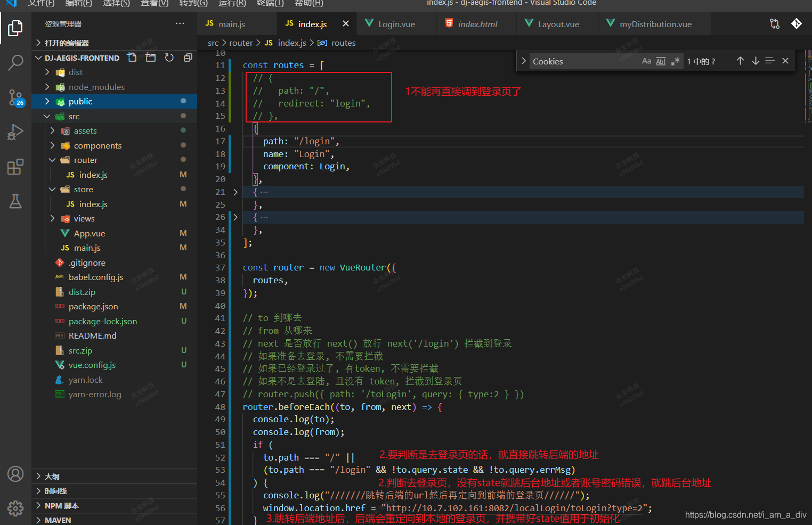Screen dimensions: 812x525
Task: Open the Accounts menu in activity bar
Action: click(15, 474)
